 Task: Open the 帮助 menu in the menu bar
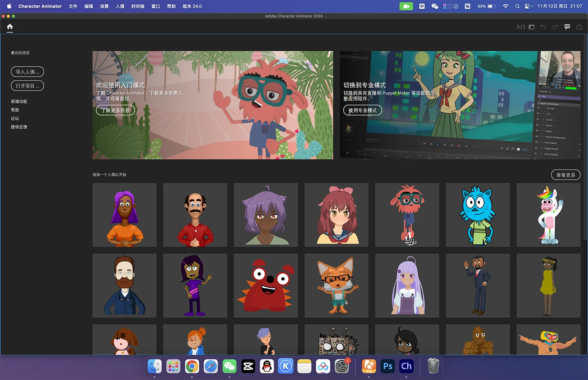(171, 6)
